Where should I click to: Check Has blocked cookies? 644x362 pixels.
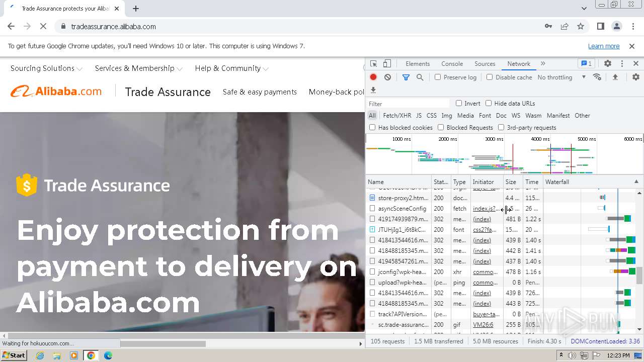(372, 127)
